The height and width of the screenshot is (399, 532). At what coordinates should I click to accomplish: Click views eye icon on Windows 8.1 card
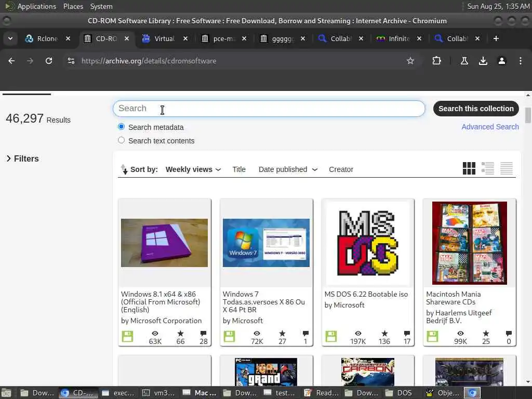155,334
